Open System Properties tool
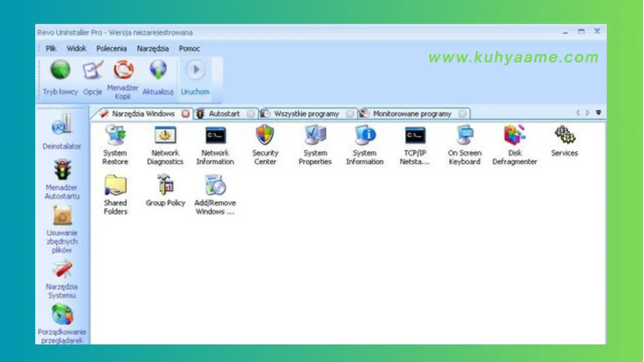This screenshot has height=362, width=644. click(315, 145)
